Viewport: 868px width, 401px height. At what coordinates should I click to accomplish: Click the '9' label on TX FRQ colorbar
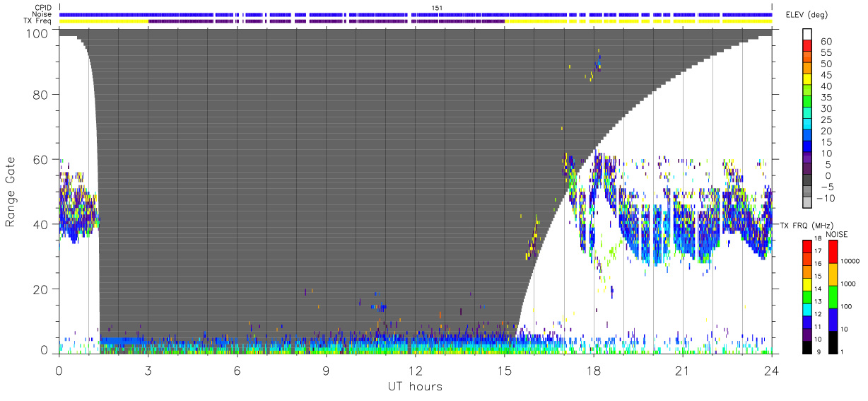817,353
